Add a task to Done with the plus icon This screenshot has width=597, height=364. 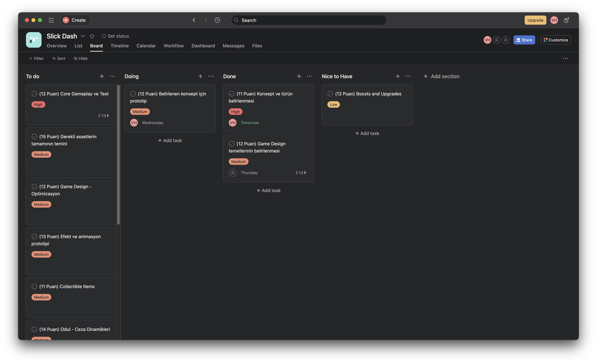tap(299, 76)
